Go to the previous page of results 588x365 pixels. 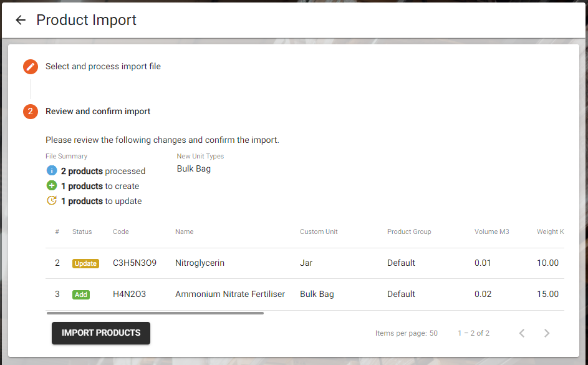coord(522,333)
